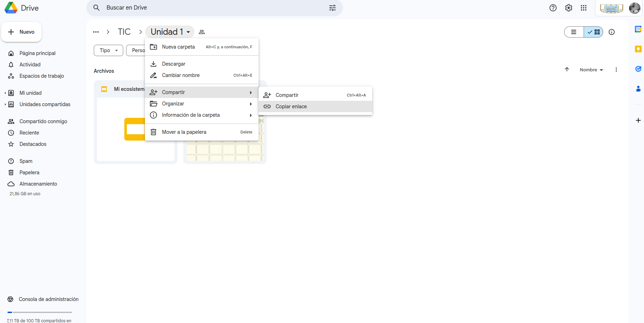Open Google Tasks side panel icon
Image resolution: width=644 pixels, height=323 pixels.
pos(638,69)
